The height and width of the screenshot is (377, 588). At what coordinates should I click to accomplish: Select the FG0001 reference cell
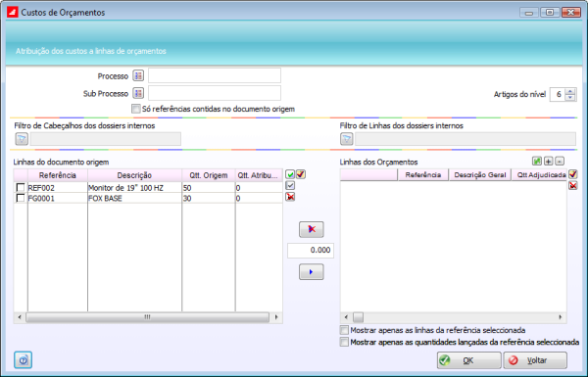point(58,198)
